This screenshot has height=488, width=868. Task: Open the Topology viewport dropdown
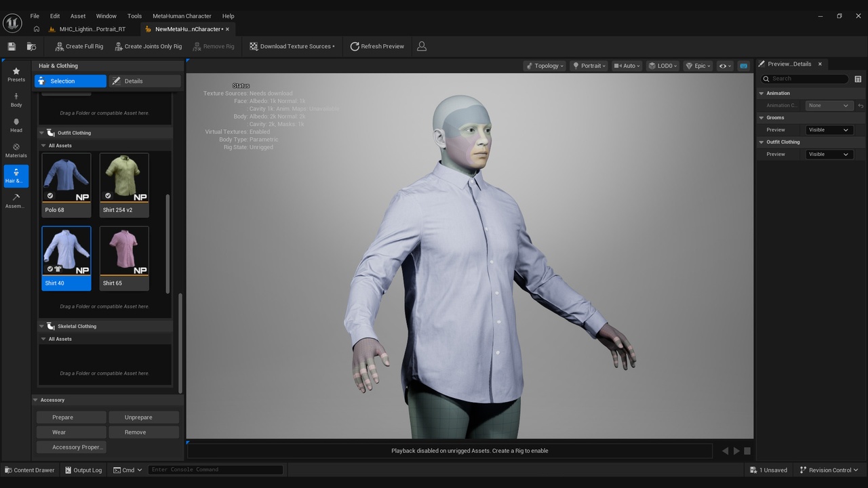coord(545,66)
